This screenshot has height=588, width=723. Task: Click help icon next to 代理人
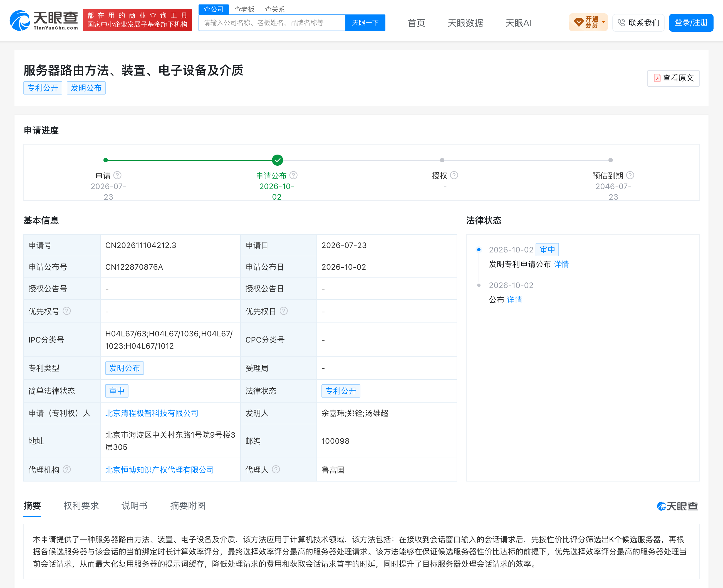click(x=276, y=469)
